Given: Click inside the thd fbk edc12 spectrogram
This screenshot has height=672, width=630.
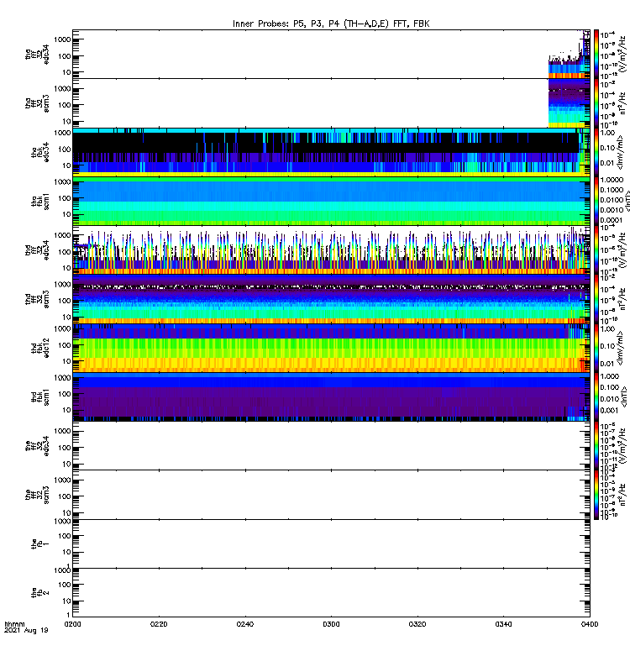Looking at the screenshot, I should pos(331,348).
